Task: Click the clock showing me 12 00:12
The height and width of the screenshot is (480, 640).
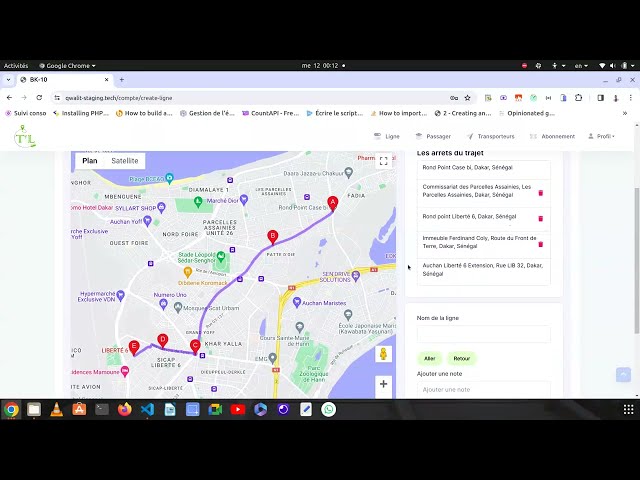Action: coord(320,66)
